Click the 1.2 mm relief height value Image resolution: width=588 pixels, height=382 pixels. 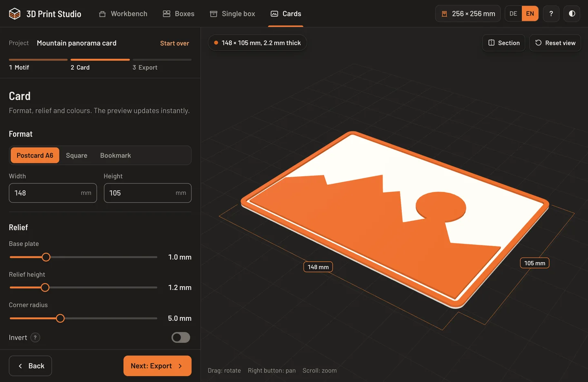[x=180, y=288]
